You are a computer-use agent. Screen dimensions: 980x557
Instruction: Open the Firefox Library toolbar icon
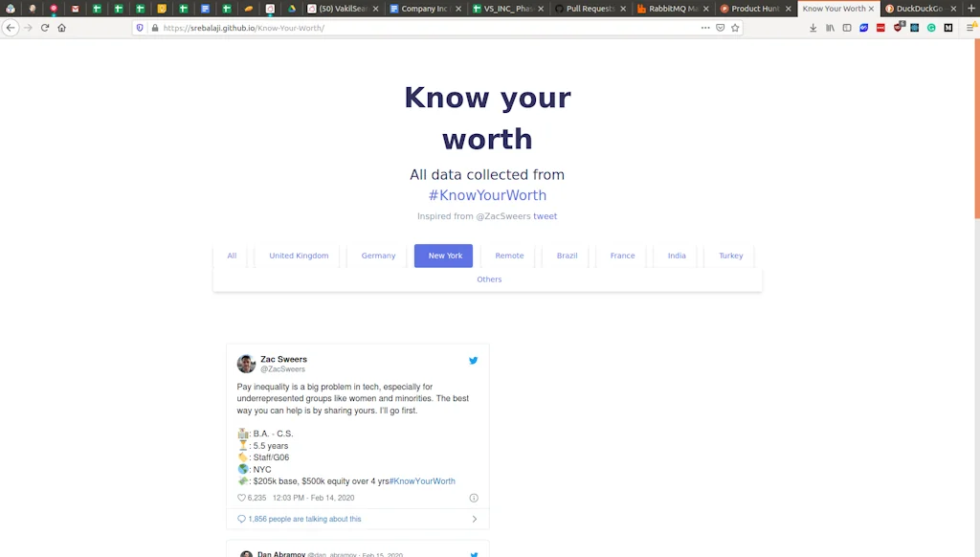830,28
